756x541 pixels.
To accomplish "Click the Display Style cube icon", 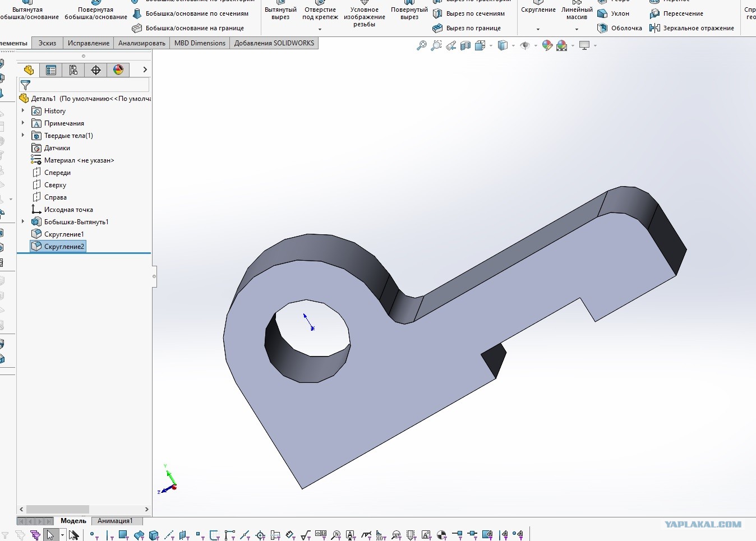I will pyautogui.click(x=503, y=45).
